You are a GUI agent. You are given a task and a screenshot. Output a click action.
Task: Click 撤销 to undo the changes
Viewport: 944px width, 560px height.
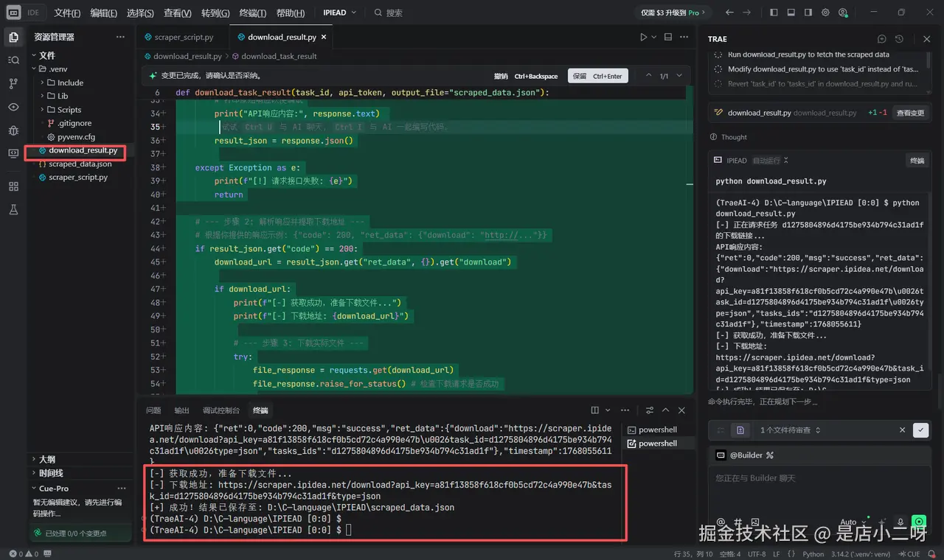tap(526, 76)
